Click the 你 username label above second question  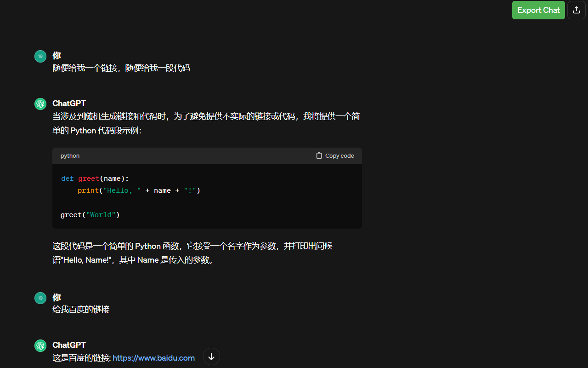56,297
